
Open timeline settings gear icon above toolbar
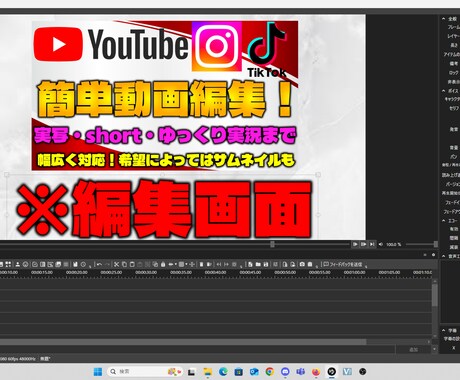[433, 255]
